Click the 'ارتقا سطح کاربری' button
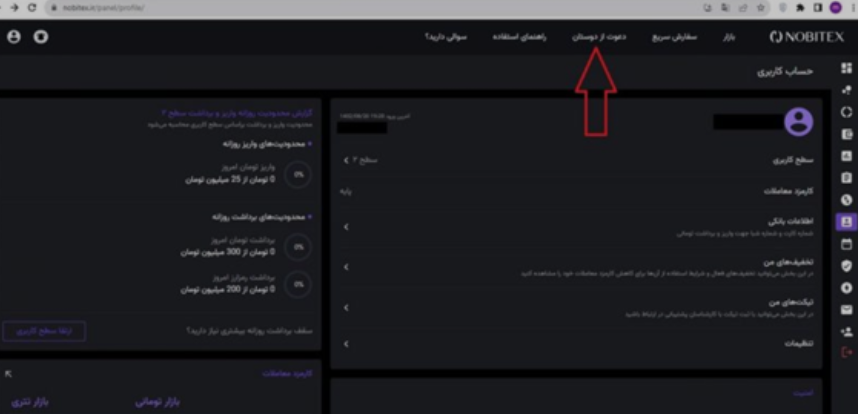 [x=44, y=331]
